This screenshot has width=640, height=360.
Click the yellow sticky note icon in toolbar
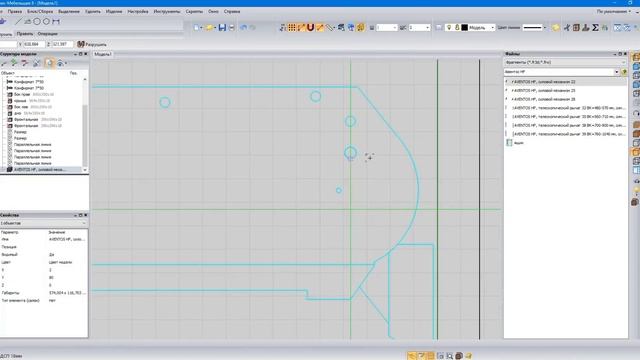click(x=556, y=27)
